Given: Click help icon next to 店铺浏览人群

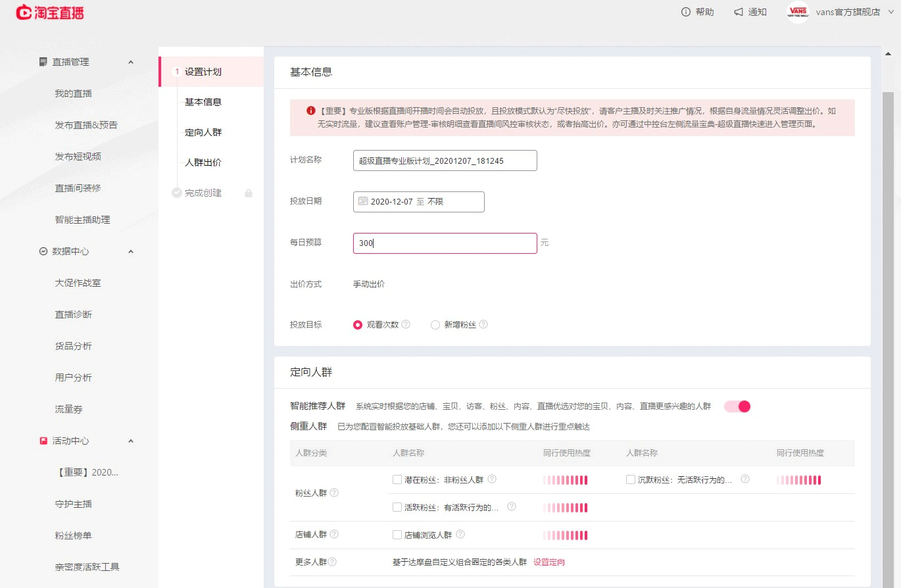Looking at the screenshot, I should [460, 535].
